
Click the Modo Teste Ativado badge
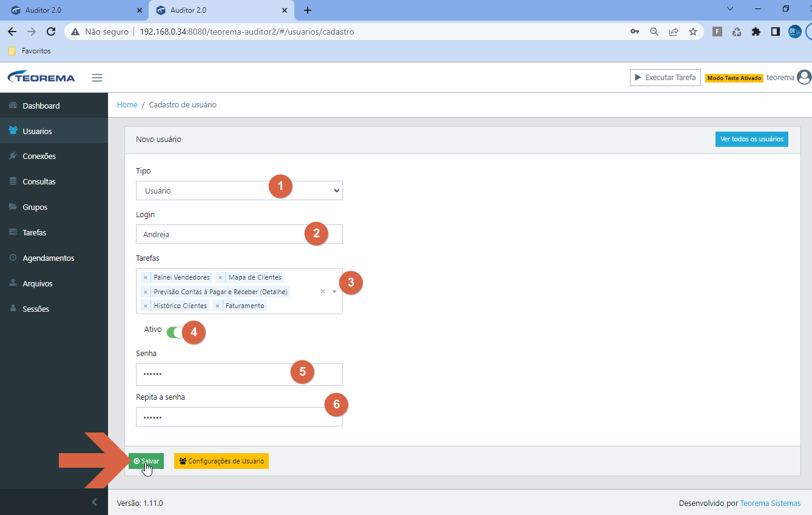pos(734,78)
